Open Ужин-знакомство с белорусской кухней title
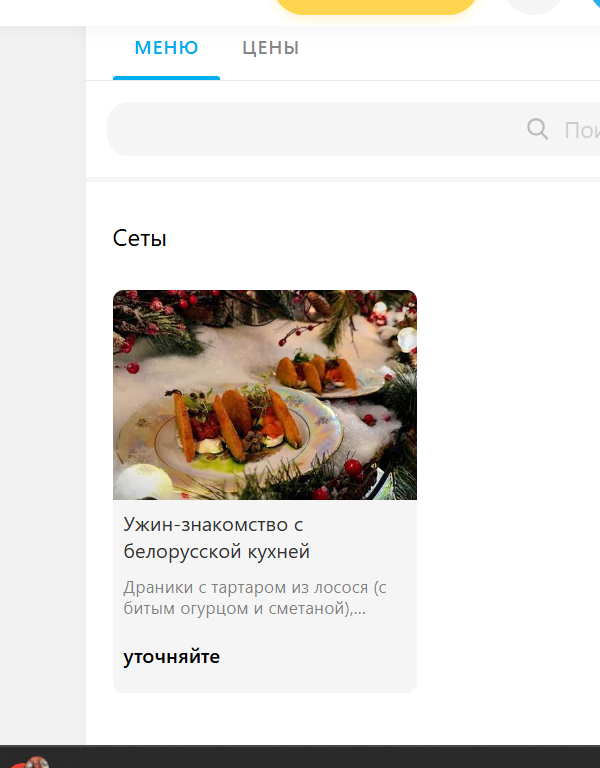Screen dimensions: 600x768 [x=216, y=538]
